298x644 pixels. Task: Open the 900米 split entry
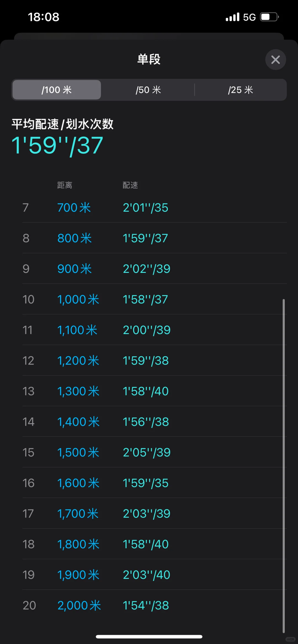[x=155, y=269]
